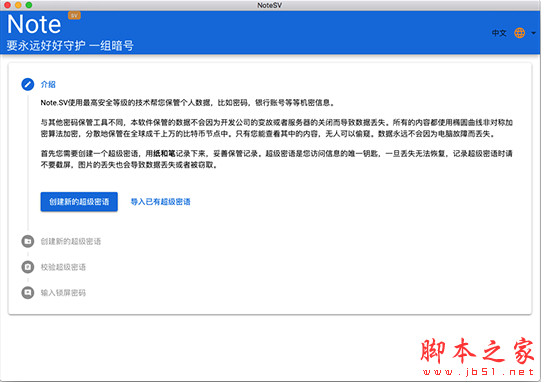Close the NoteSV window with red button

[7, 5]
